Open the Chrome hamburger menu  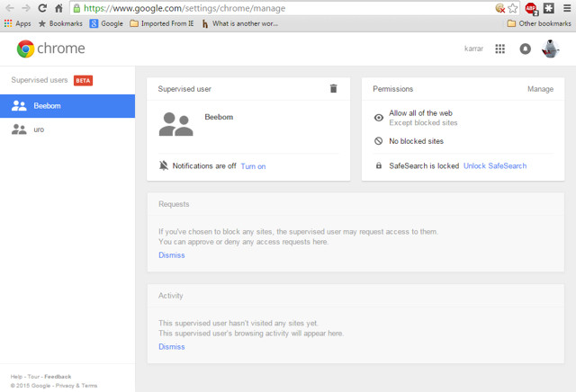coord(567,8)
